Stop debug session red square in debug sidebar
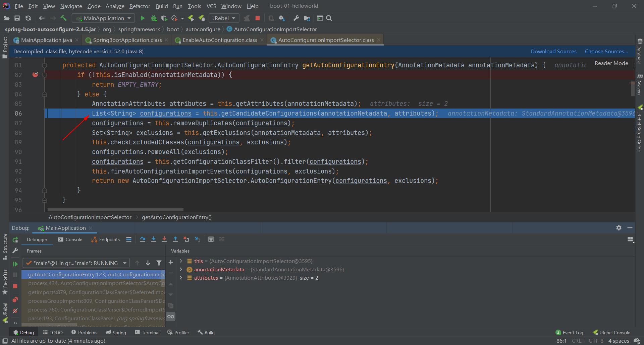The image size is (644, 345). click(x=15, y=286)
